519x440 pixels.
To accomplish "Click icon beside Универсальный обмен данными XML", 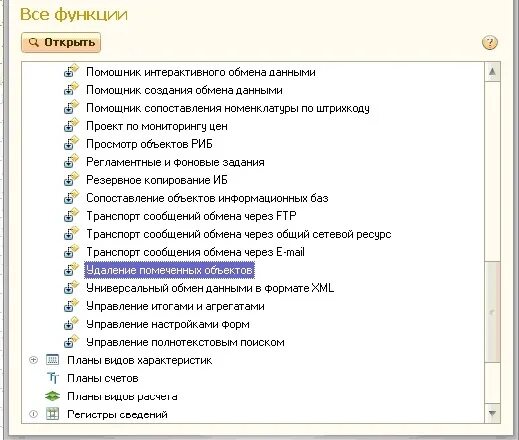I will tap(71, 287).
